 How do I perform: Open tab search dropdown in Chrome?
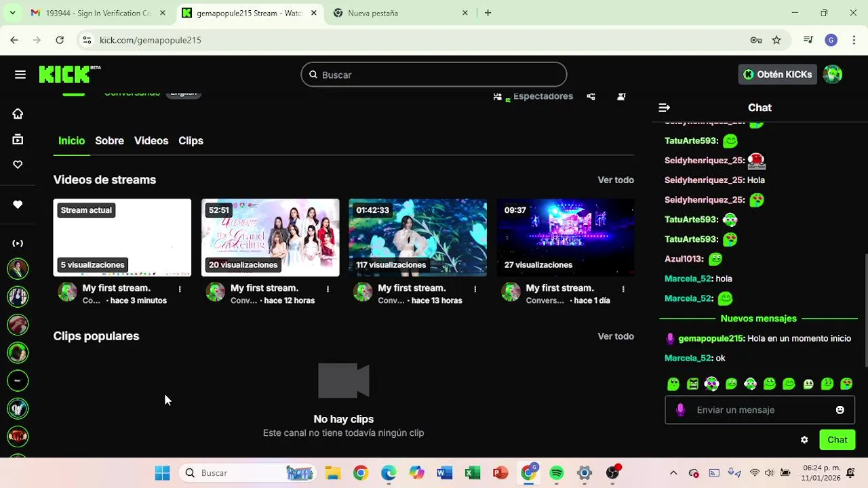click(12, 13)
